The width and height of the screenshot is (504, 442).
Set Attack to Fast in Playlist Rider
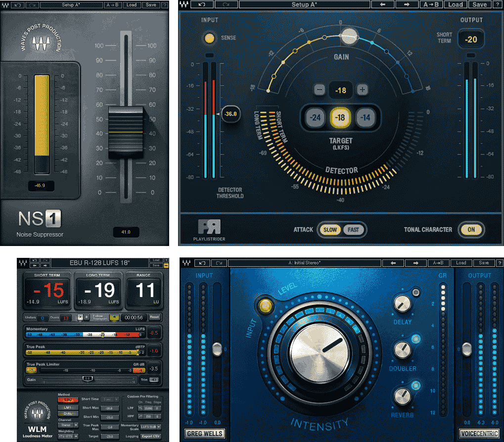point(353,230)
